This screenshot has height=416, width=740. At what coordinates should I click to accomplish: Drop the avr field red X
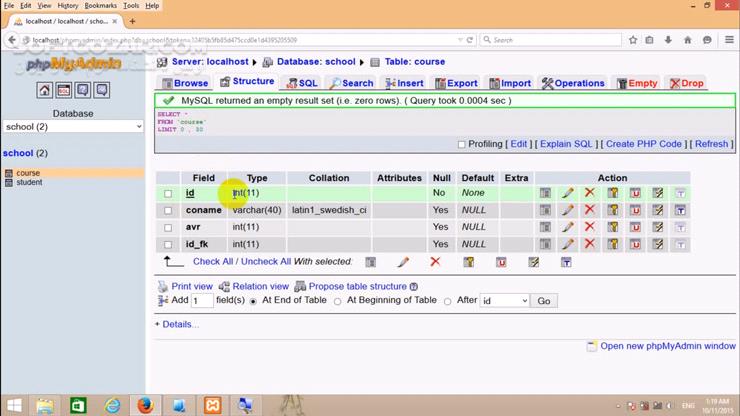coord(590,226)
